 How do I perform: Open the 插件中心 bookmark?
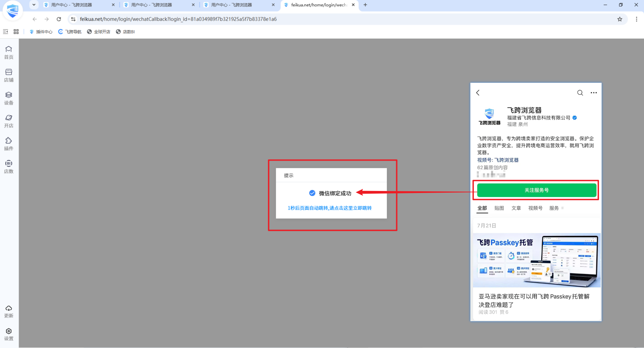[41, 32]
